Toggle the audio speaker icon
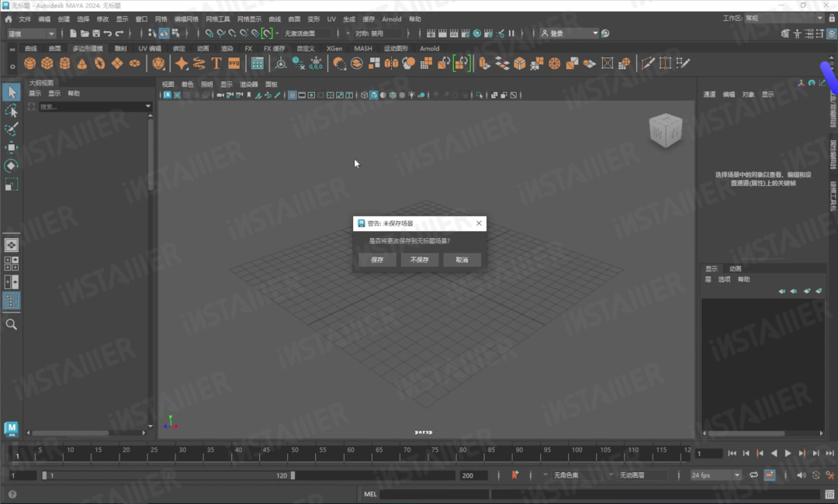This screenshot has width=838, height=504. [x=801, y=475]
